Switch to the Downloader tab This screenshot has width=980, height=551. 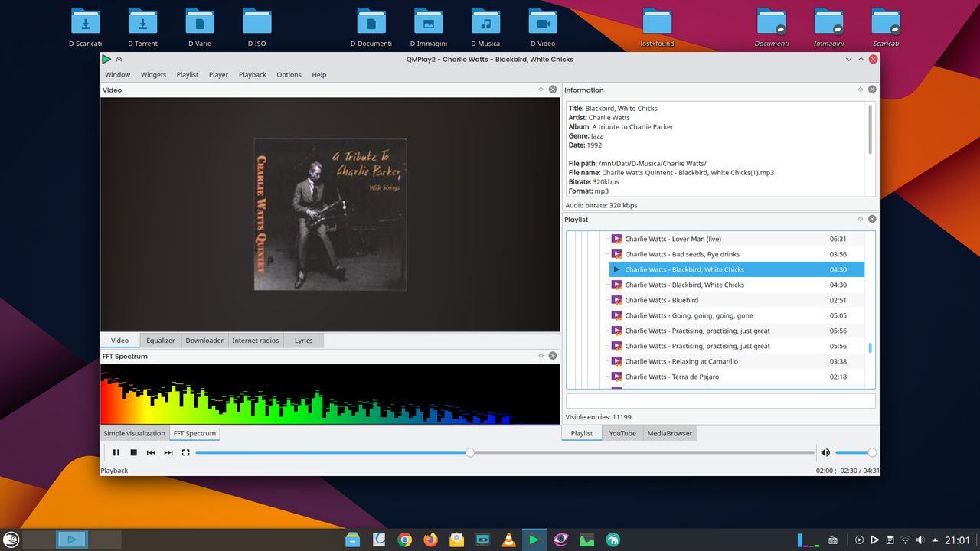point(204,341)
